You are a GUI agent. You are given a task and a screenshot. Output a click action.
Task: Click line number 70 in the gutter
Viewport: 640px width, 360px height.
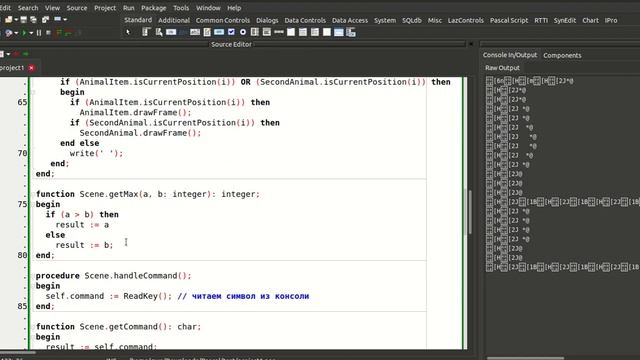pos(22,153)
